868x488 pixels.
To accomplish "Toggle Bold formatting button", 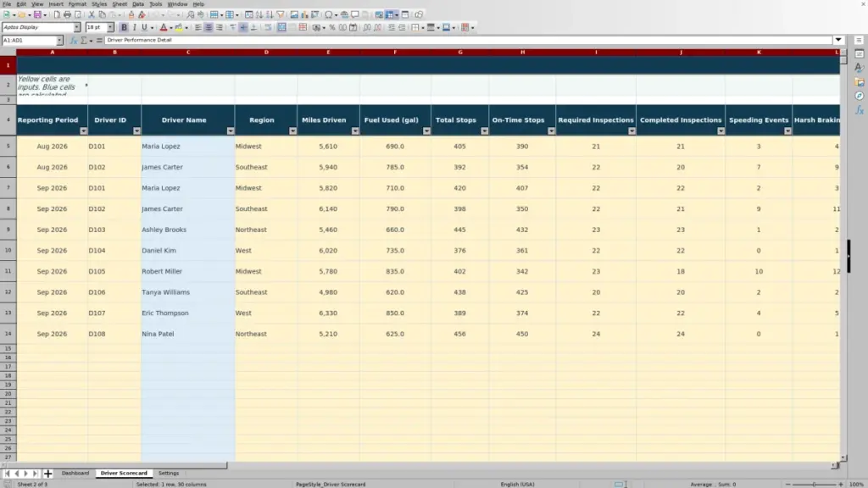I will click(124, 27).
